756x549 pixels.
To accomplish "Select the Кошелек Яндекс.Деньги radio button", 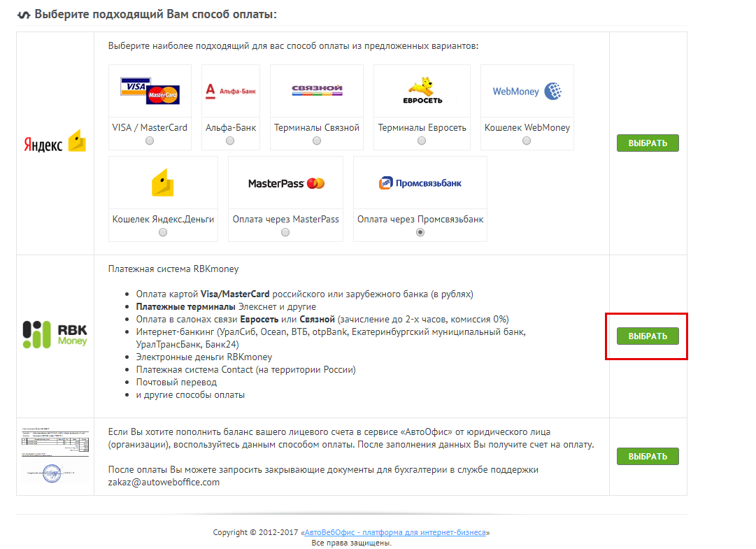I will click(x=163, y=232).
